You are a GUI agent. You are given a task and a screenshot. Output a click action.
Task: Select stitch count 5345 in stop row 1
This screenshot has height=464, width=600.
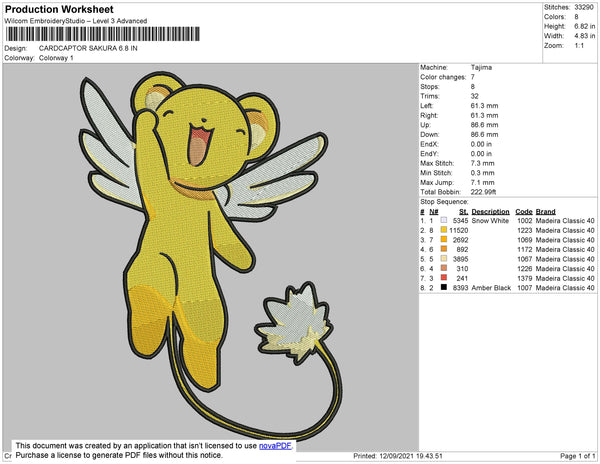[x=460, y=221]
